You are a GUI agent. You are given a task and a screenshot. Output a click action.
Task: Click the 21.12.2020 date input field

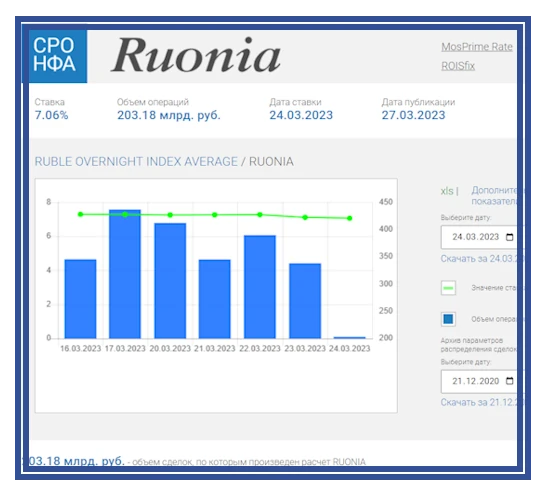[479, 381]
